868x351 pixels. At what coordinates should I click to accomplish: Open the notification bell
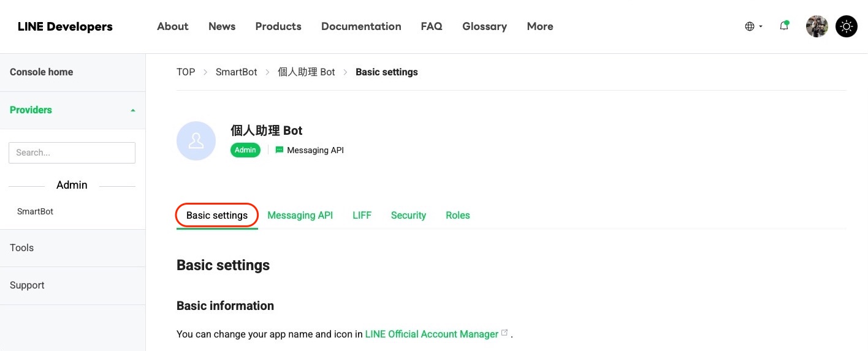tap(784, 26)
